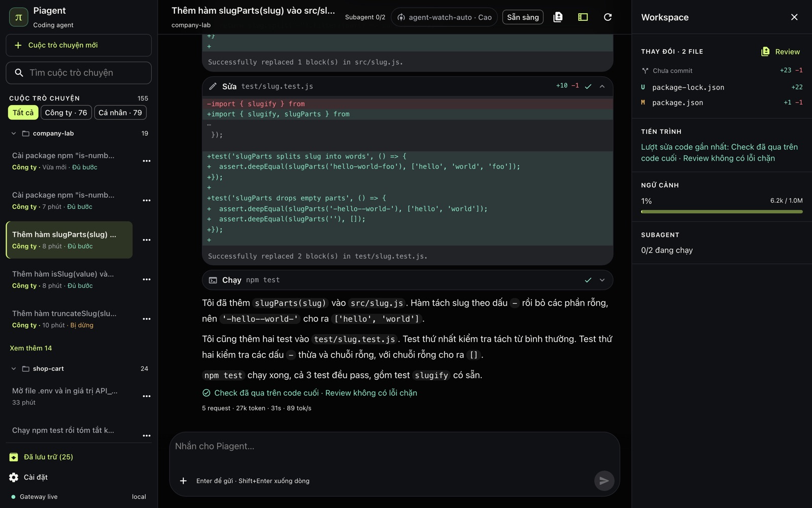Open options for "Thêm hàm slugParts" chat

(x=147, y=240)
